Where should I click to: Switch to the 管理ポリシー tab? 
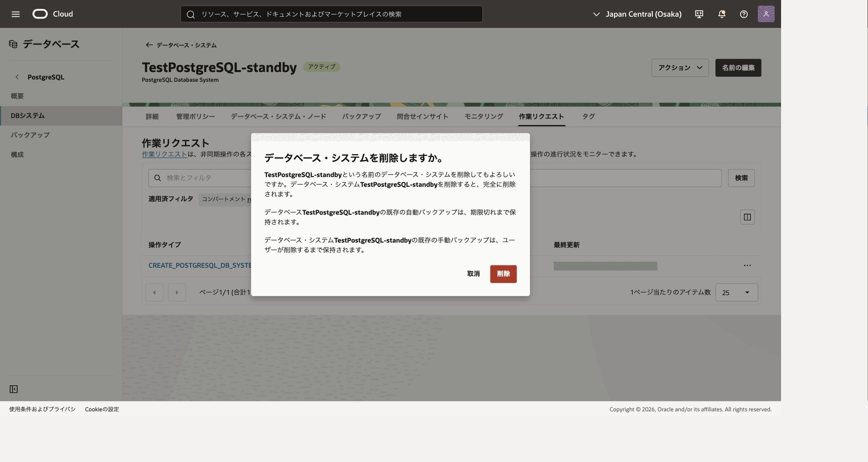pyautogui.click(x=195, y=117)
